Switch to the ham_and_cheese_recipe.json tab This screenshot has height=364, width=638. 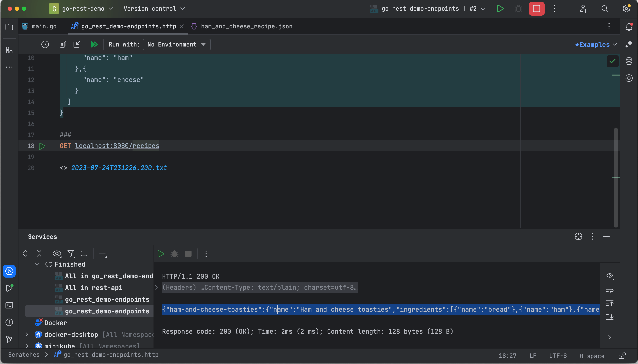(x=246, y=26)
